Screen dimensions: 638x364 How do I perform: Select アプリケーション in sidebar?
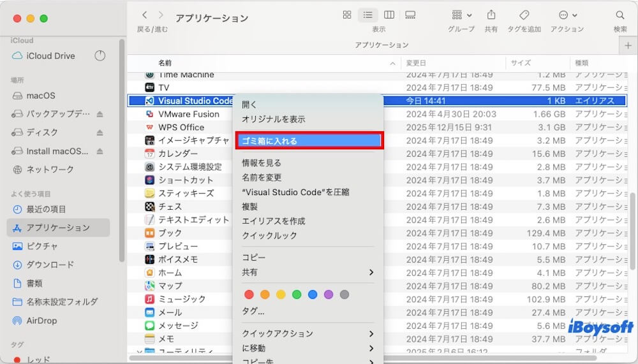point(58,228)
